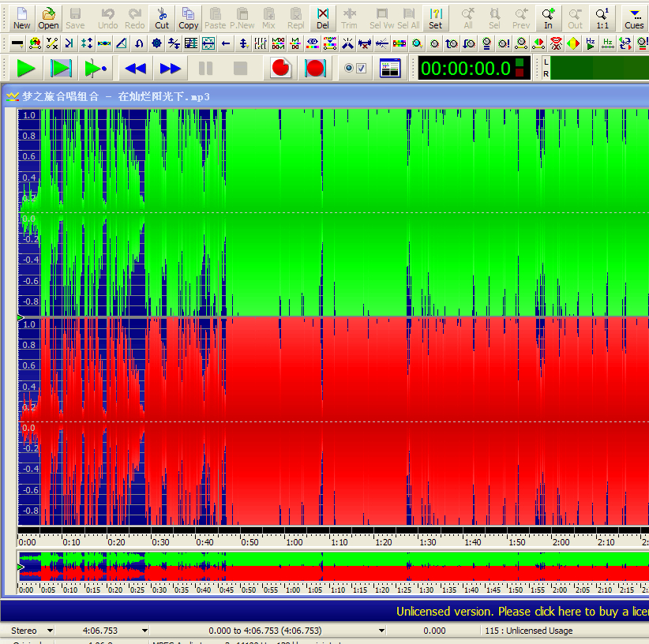Cut selection with the scissors icon
The height and width of the screenshot is (644, 649).
click(x=162, y=17)
